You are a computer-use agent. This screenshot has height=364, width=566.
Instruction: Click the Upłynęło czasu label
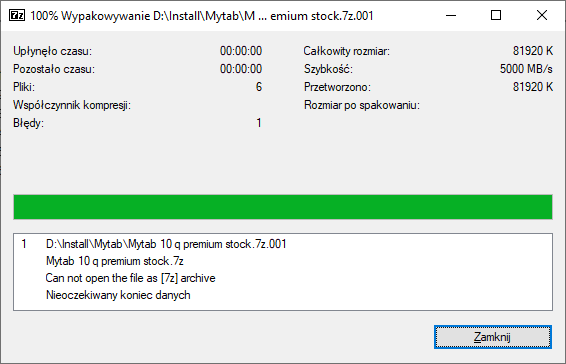click(52, 51)
